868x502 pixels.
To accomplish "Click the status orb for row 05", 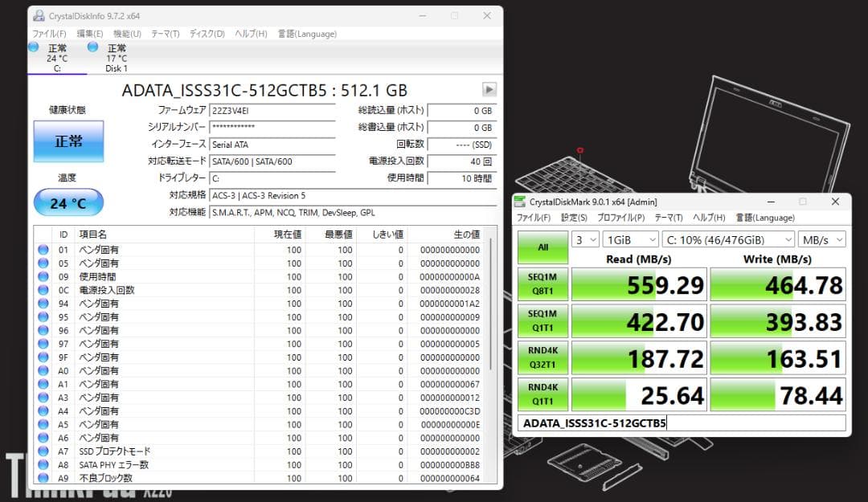I will 43,263.
